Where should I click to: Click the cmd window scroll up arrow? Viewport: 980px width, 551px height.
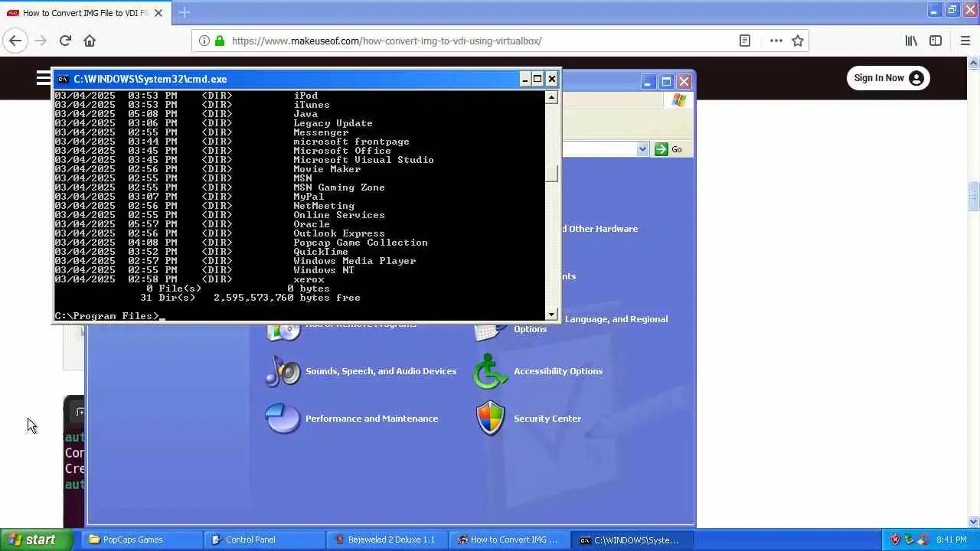(551, 97)
